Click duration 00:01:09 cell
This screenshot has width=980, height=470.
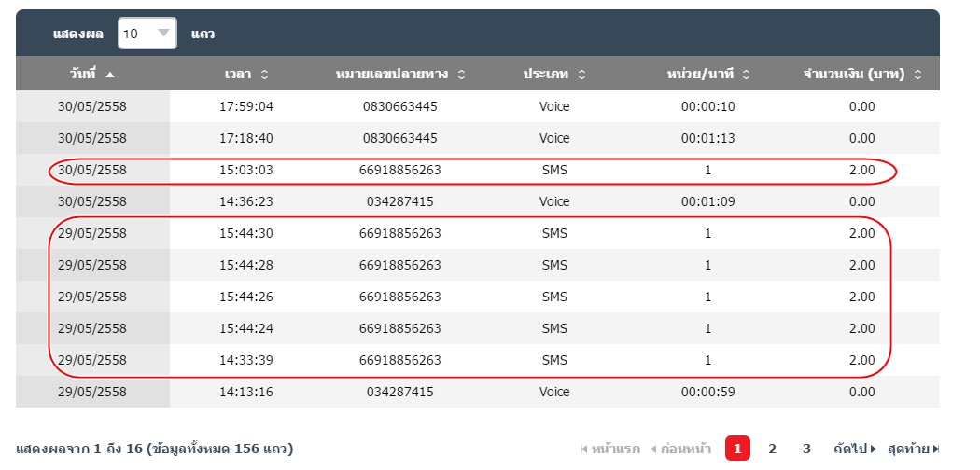click(x=708, y=201)
